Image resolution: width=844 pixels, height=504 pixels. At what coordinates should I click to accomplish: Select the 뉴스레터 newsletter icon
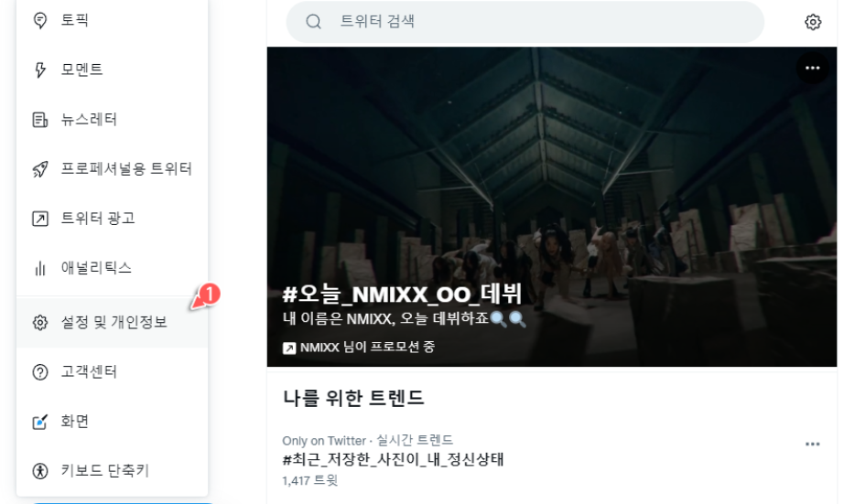coord(40,120)
